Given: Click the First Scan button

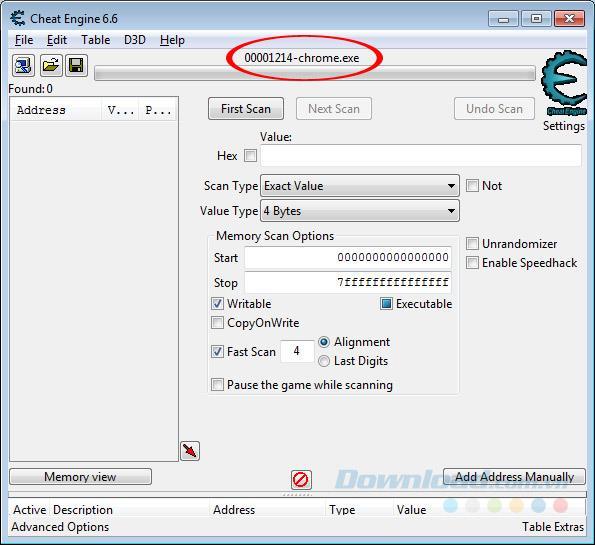Looking at the screenshot, I should coord(246,109).
